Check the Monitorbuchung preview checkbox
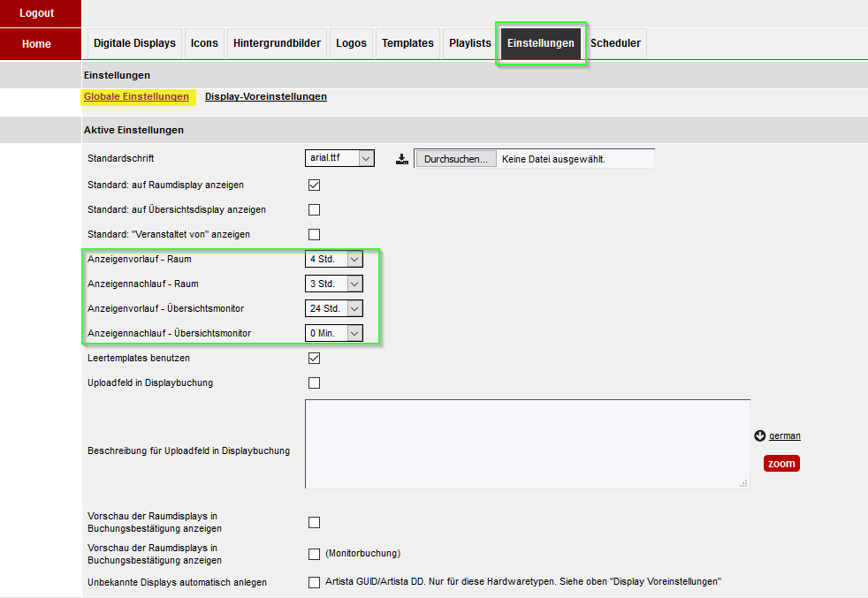Screen dimensions: 868x598 click(314, 554)
